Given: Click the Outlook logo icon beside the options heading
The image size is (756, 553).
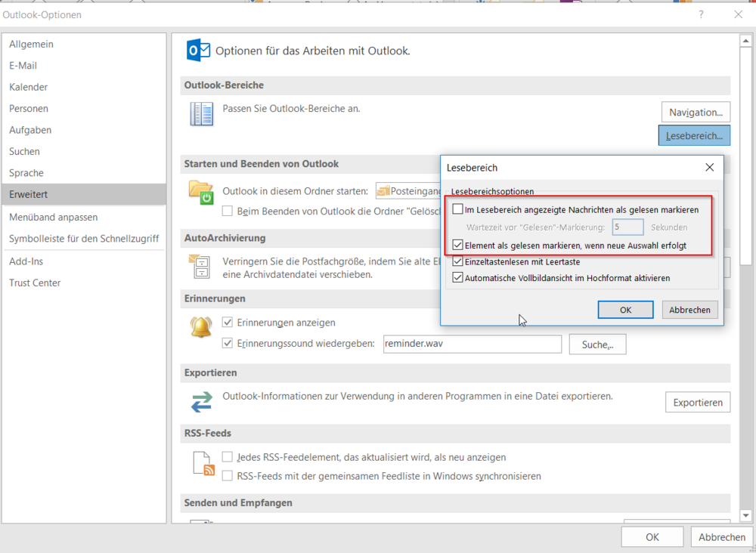Looking at the screenshot, I should [198, 50].
